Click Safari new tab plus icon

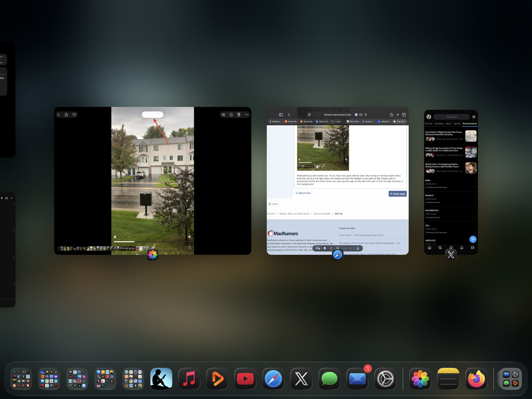pos(398,115)
